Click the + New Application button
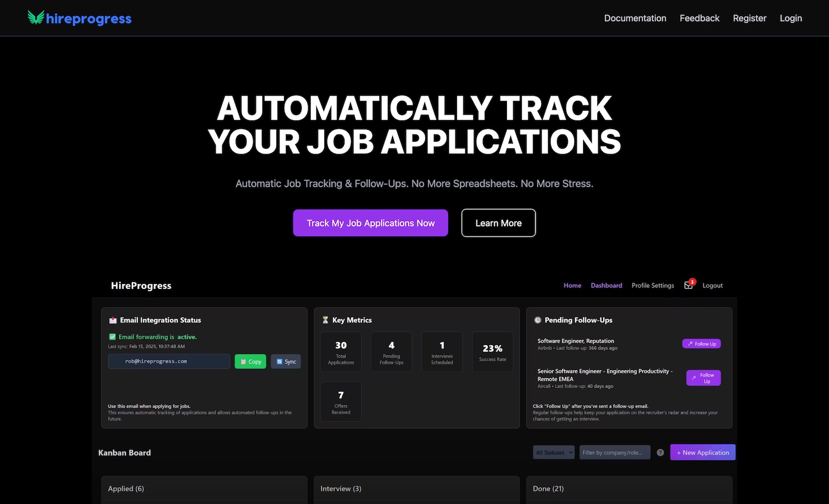 pyautogui.click(x=702, y=452)
